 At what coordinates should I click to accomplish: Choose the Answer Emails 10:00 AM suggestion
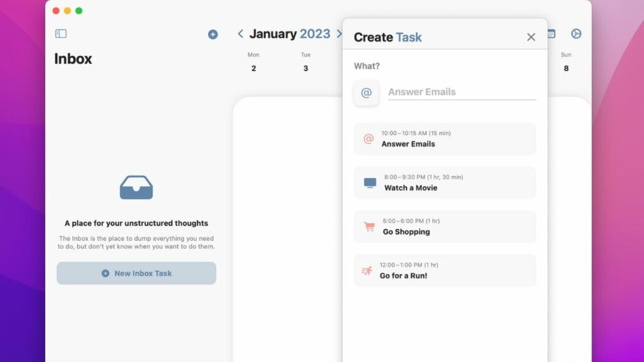(445, 139)
